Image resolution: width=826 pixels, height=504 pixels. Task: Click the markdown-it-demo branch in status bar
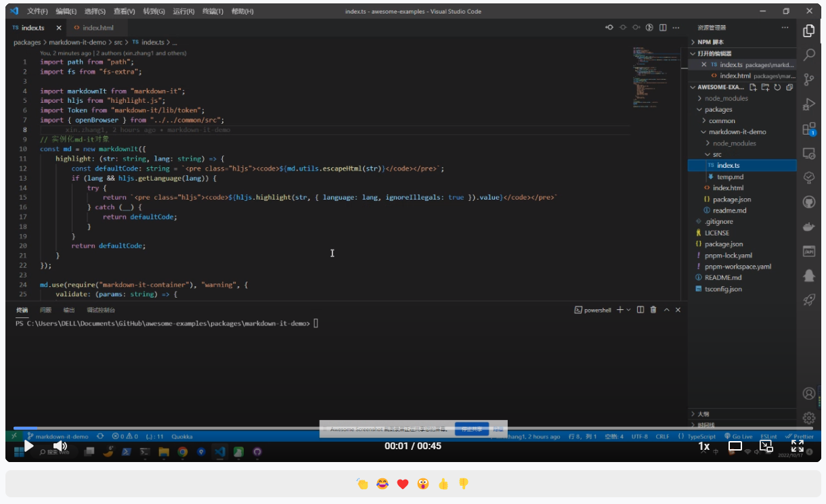click(x=58, y=436)
